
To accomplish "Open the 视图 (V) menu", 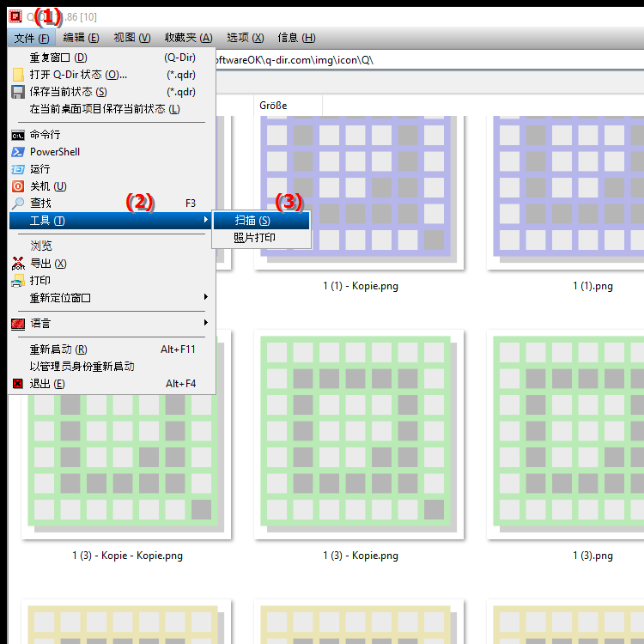I will pyautogui.click(x=132, y=38).
